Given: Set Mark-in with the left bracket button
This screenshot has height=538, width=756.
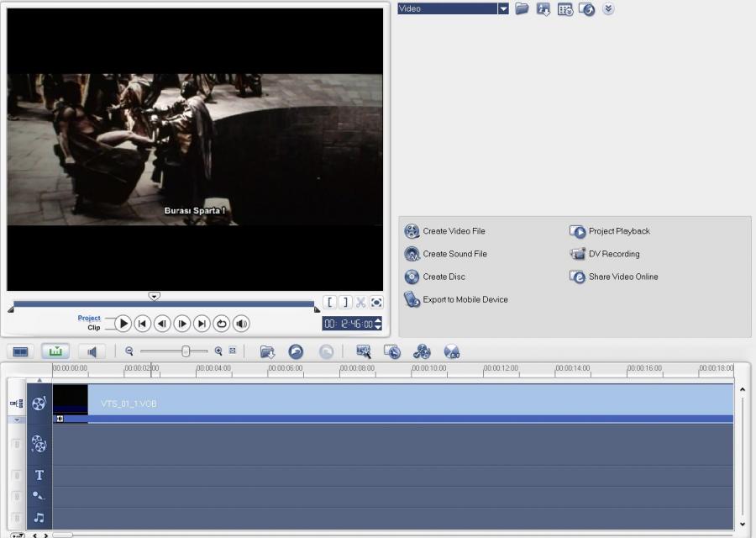Looking at the screenshot, I should point(329,303).
